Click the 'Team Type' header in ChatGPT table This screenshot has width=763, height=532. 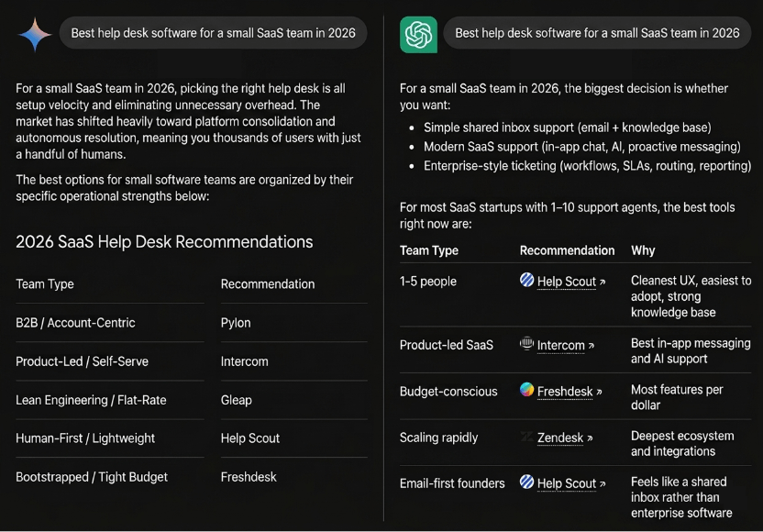tap(428, 250)
